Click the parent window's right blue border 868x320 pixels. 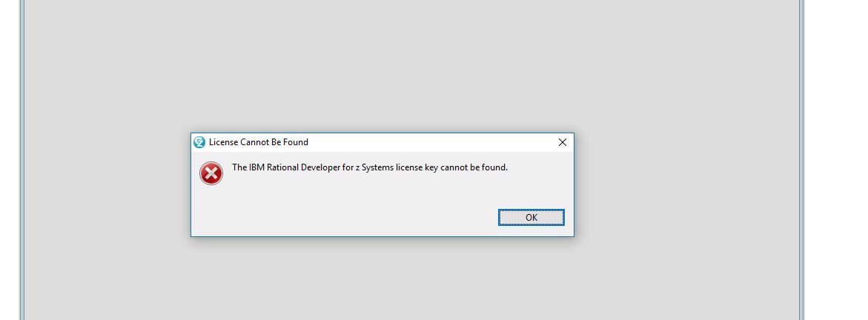tap(801, 160)
